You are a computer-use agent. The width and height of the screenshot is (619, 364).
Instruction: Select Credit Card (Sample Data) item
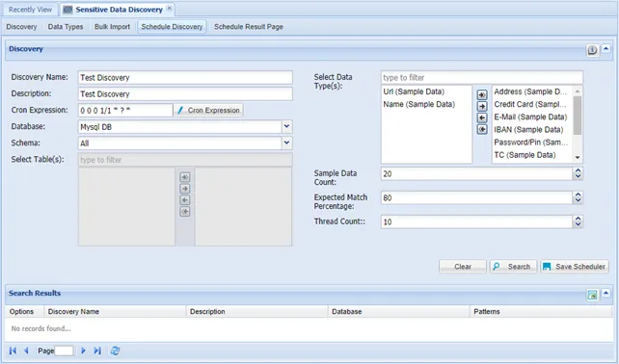530,104
